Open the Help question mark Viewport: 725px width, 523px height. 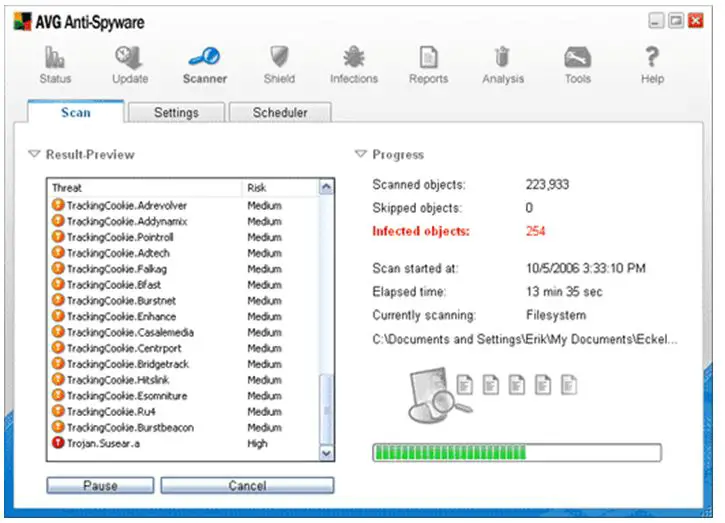652,57
